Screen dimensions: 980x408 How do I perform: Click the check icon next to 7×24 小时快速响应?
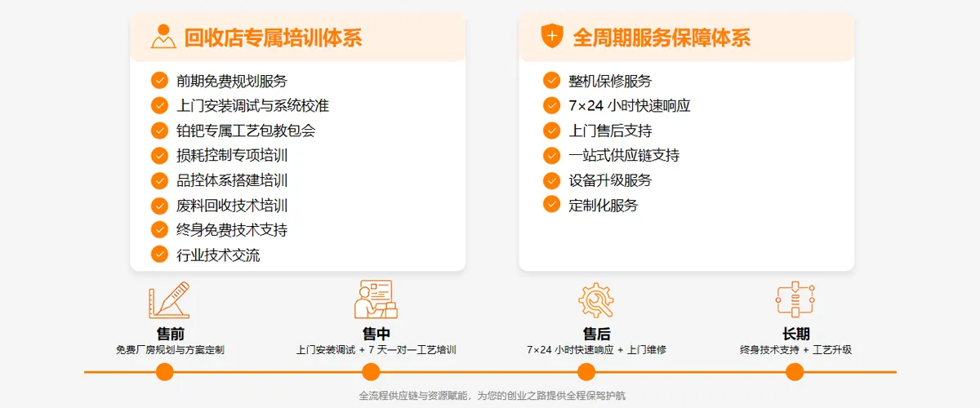[551, 105]
